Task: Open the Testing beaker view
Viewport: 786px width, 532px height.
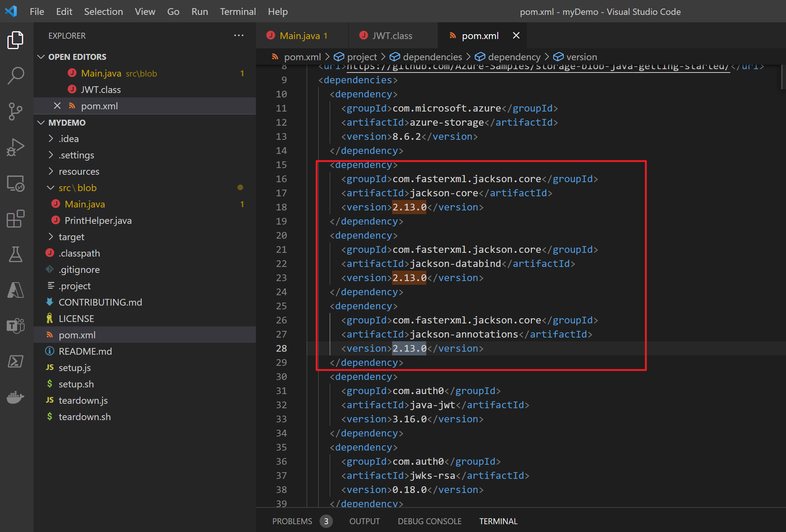Action: [16, 254]
